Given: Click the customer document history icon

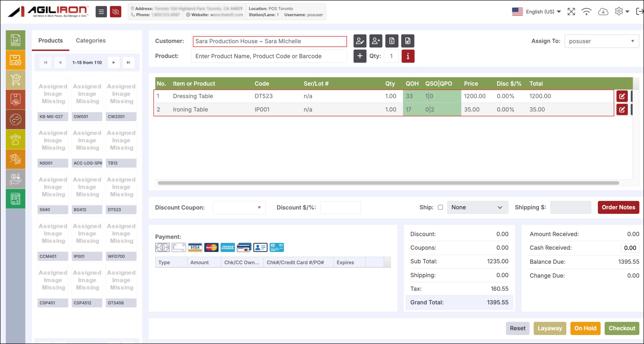Looking at the screenshot, I should (408, 41).
